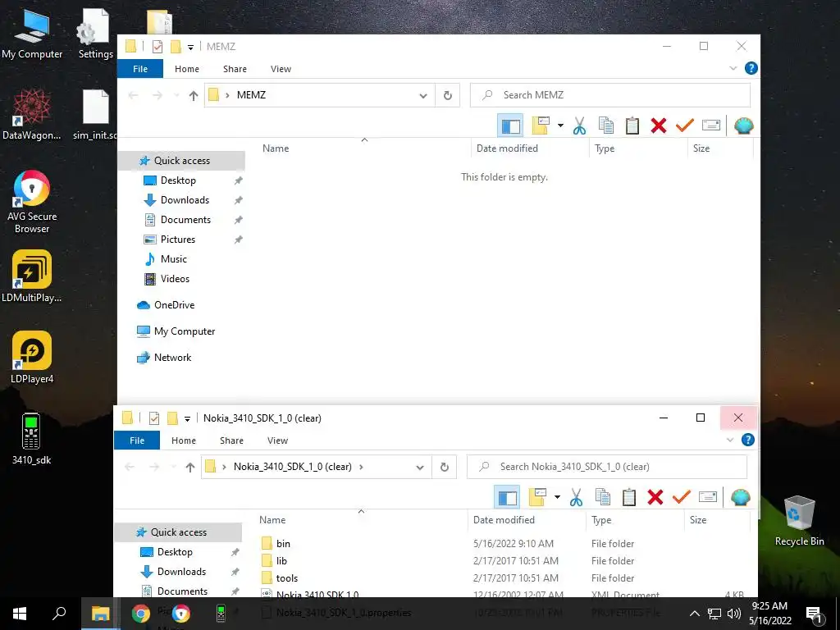This screenshot has width=840, height=630.
Task: Click folder options icon in MEMZ toolbar
Action: pyautogui.click(x=541, y=126)
